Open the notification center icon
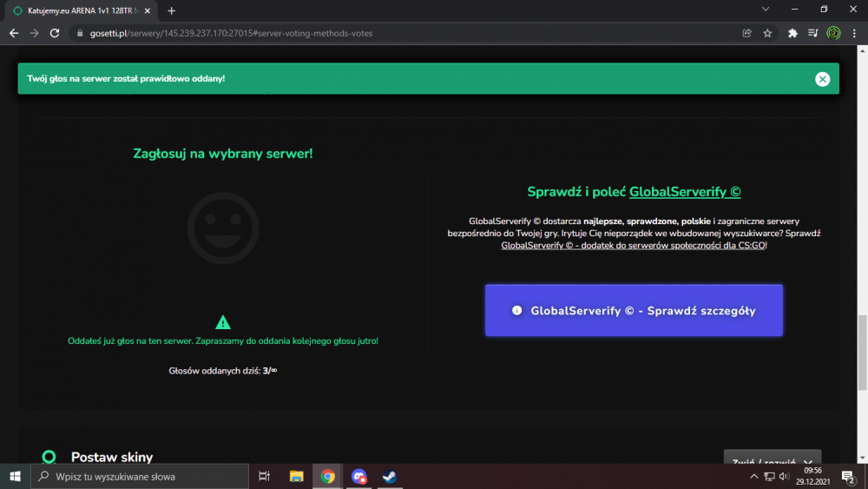 point(848,476)
